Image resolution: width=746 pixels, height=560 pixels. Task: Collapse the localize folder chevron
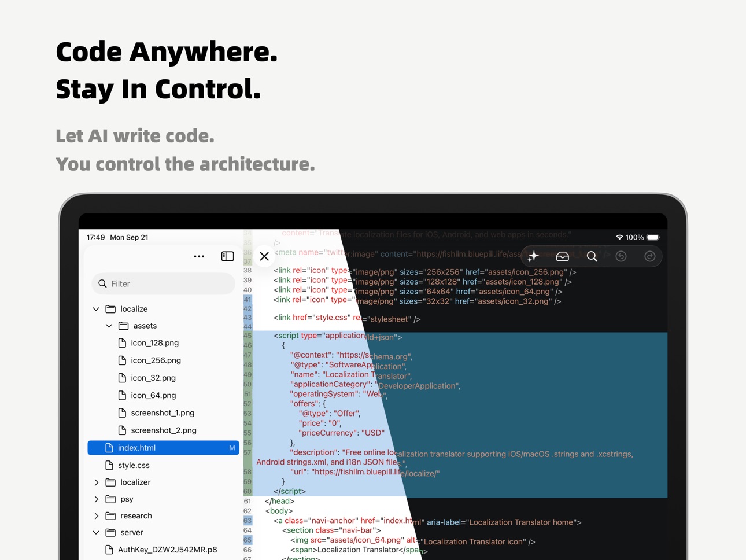coord(96,309)
